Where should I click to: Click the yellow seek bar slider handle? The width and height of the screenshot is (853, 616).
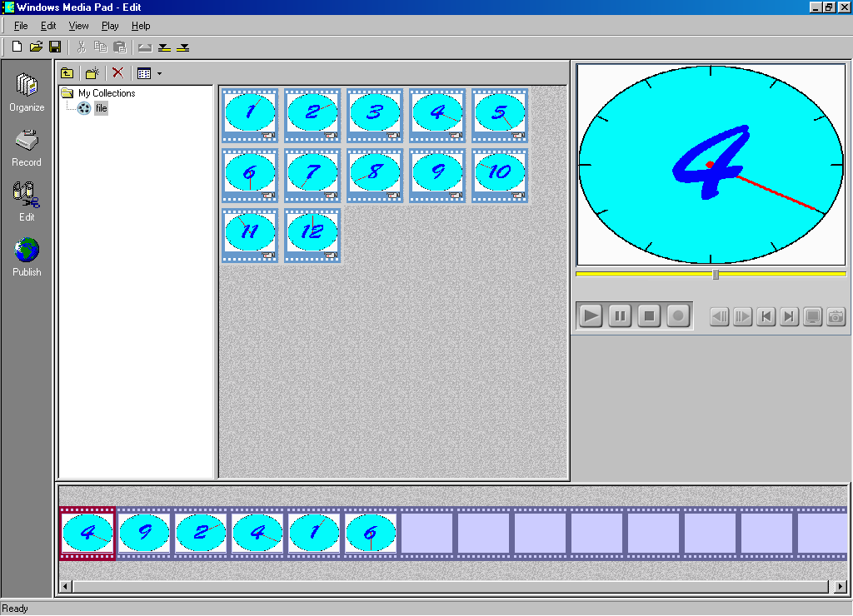click(716, 275)
